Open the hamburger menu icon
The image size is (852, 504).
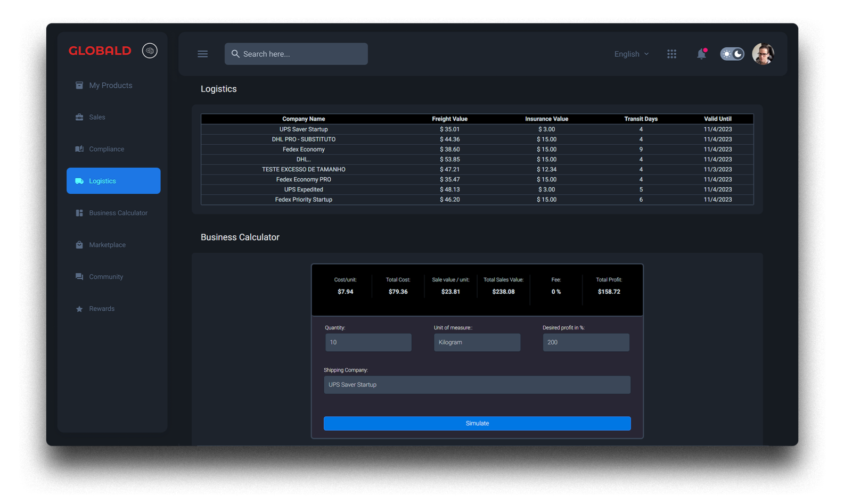click(x=202, y=54)
